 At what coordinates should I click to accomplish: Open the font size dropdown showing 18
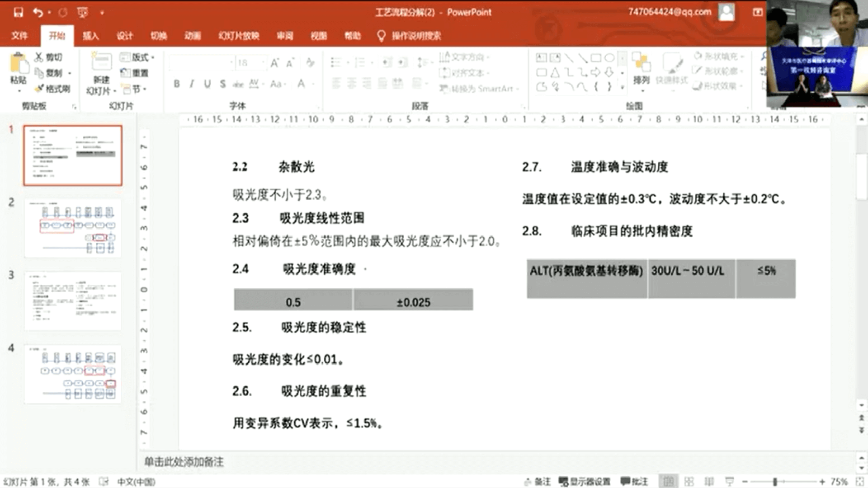(263, 63)
